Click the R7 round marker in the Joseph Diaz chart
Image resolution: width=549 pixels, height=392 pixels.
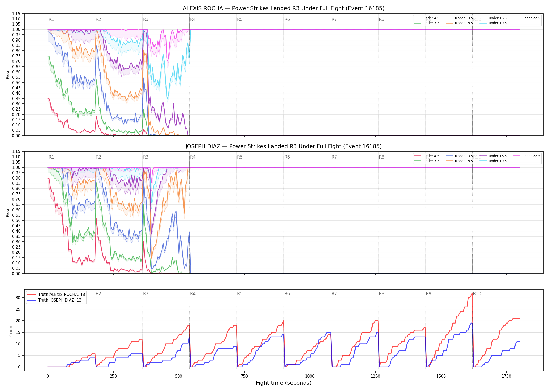(334, 157)
